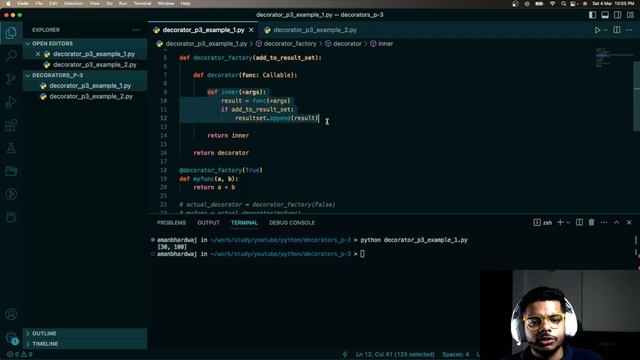Maximize the panel with the chevron up
The height and width of the screenshot is (360, 640).
point(617,222)
